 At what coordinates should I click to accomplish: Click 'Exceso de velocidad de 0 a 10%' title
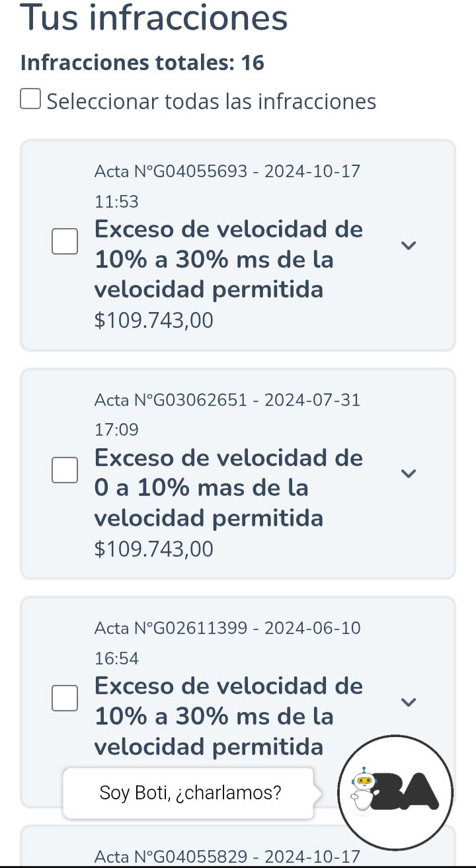pos(228,488)
